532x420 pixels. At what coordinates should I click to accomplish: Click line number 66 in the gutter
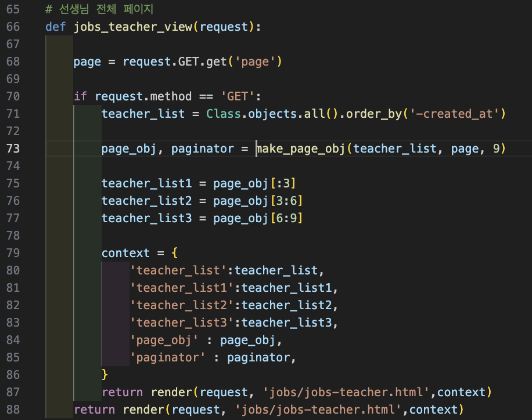pos(13,27)
